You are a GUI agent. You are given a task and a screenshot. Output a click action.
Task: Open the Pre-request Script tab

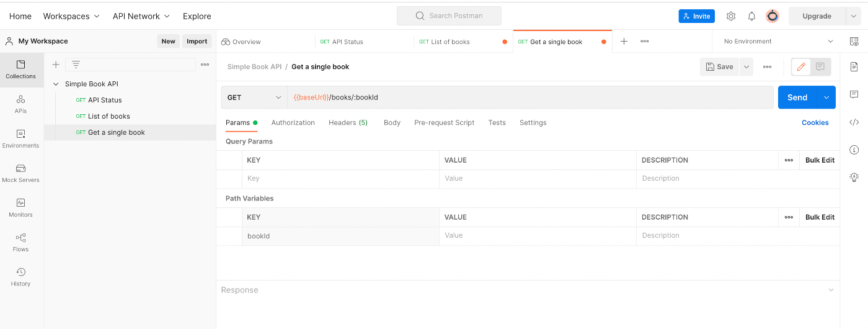tap(445, 123)
